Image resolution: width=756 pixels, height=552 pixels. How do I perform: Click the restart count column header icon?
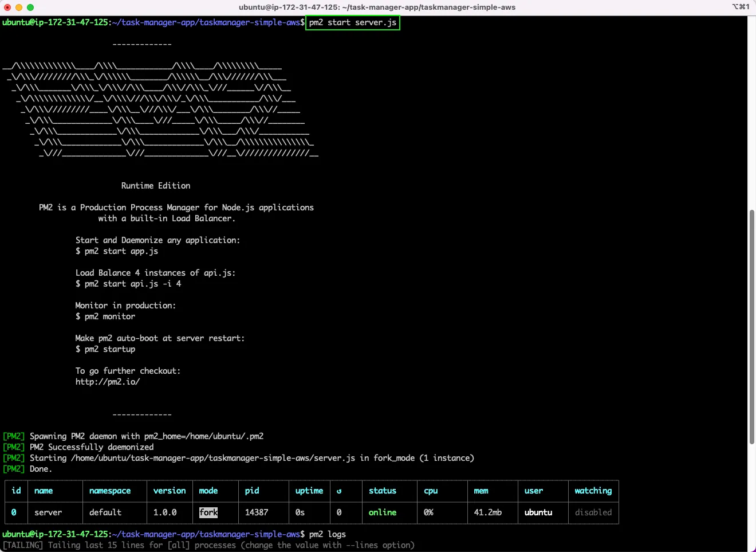click(339, 491)
